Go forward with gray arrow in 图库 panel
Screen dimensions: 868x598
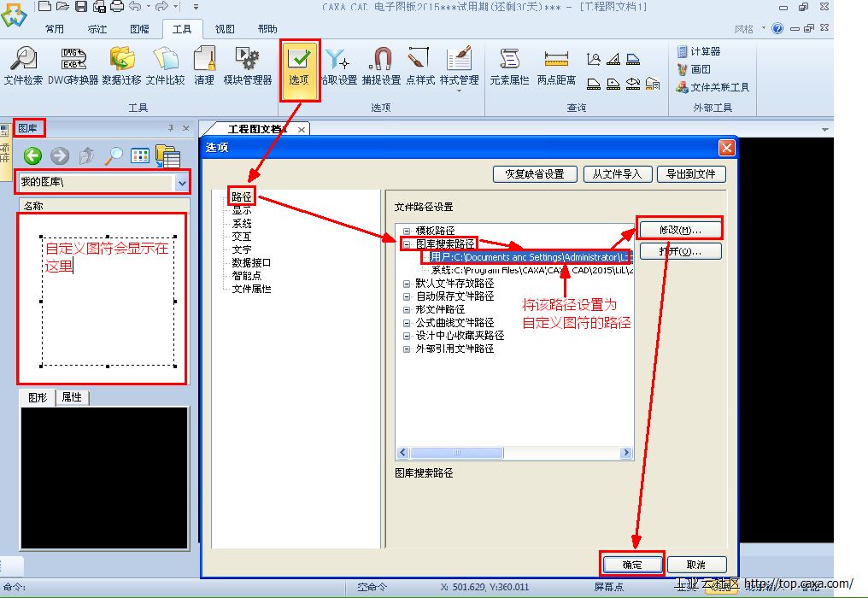click(x=60, y=155)
